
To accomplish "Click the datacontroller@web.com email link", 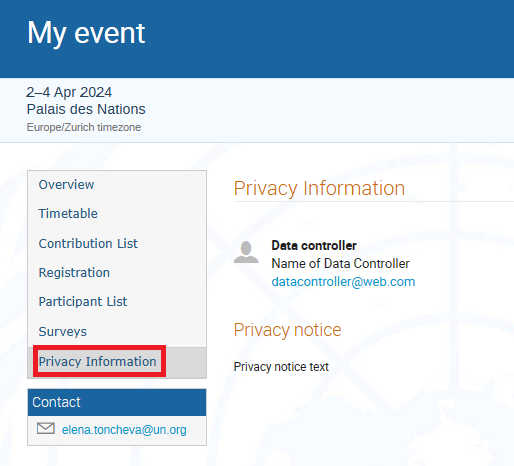I will [343, 282].
